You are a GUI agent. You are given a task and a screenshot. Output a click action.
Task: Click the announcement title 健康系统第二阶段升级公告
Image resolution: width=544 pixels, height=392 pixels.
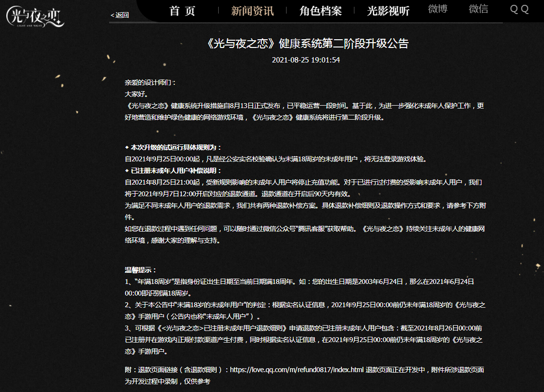point(307,43)
